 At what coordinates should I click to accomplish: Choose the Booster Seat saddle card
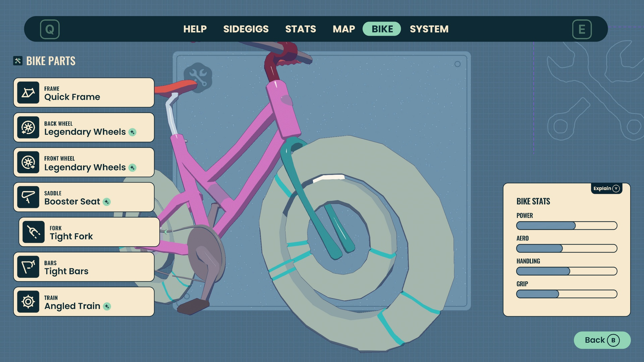(84, 197)
